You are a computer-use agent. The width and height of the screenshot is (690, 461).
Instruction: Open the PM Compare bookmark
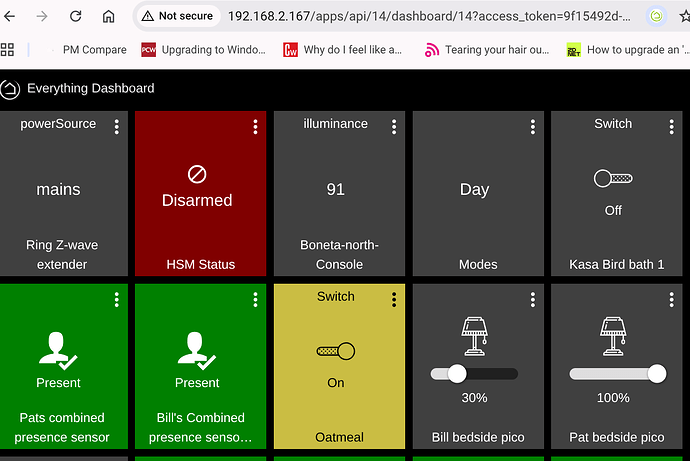(94, 49)
